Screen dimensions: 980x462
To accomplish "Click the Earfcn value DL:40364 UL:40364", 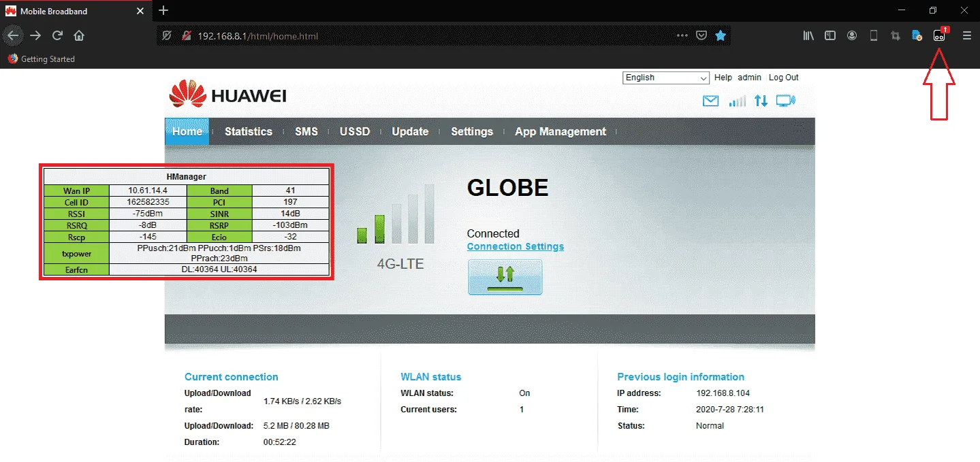I will (x=219, y=269).
